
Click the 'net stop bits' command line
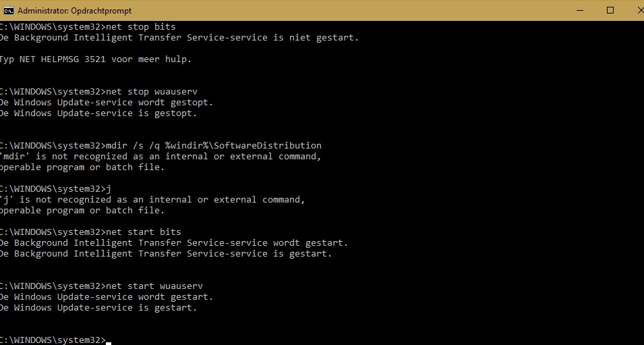click(x=88, y=27)
